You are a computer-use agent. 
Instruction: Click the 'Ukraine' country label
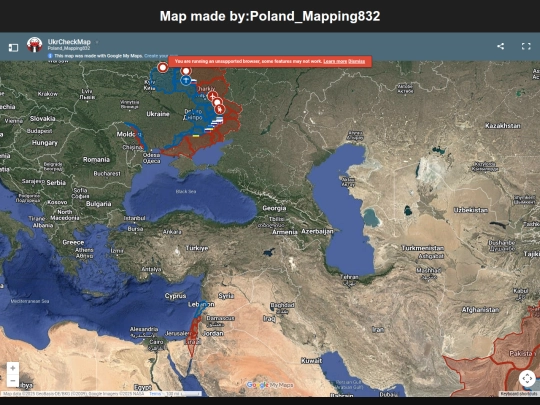coord(158,114)
